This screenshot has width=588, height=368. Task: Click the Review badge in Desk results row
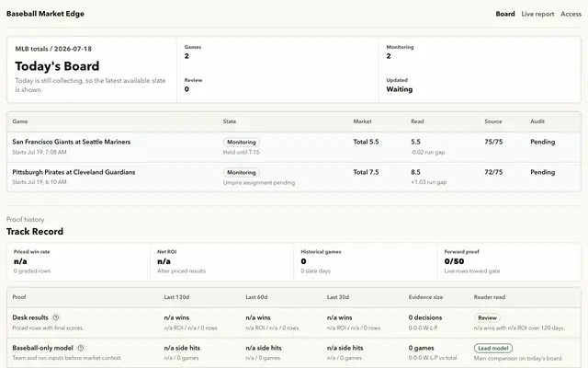[x=487, y=317]
